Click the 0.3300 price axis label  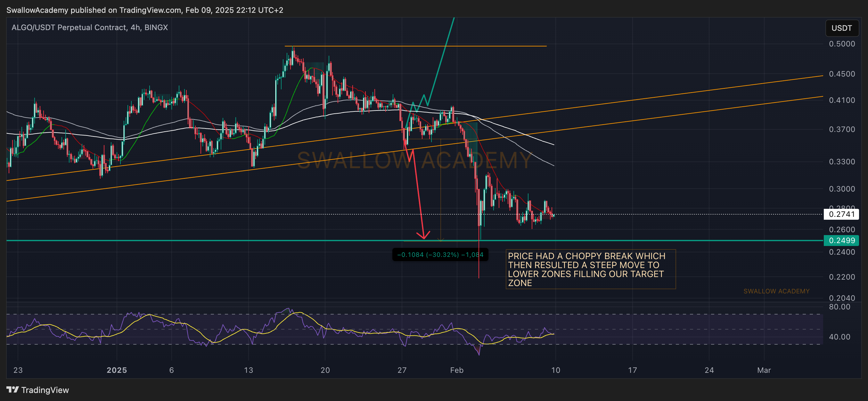842,162
